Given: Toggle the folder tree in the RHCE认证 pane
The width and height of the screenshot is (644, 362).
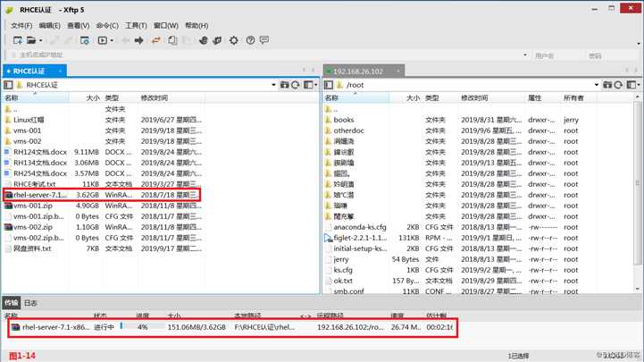Looking at the screenshot, I should 8,85.
